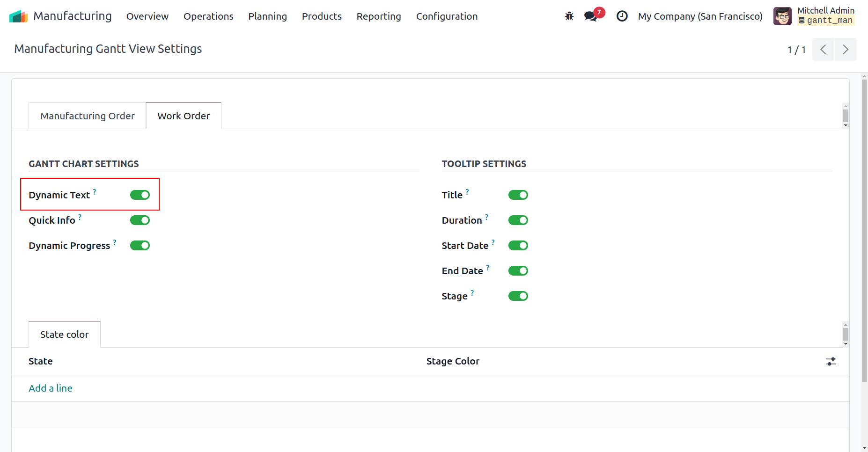This screenshot has height=452, width=868.
Task: Open the activities clock icon
Action: coord(622,16)
